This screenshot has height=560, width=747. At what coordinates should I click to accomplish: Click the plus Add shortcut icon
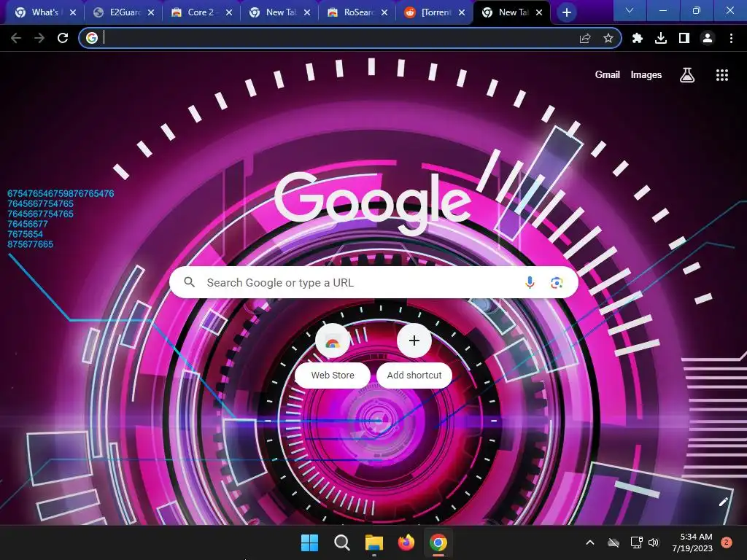point(414,341)
